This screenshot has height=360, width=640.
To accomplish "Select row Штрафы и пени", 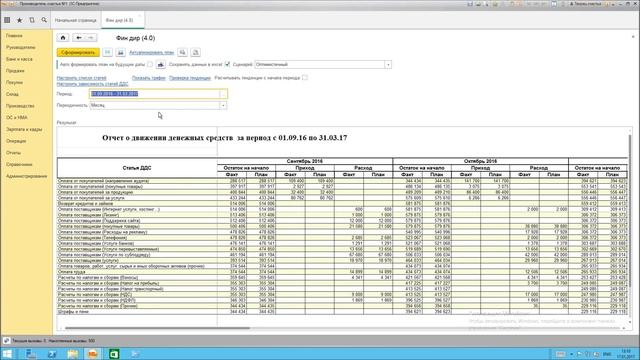I will pos(342,311).
